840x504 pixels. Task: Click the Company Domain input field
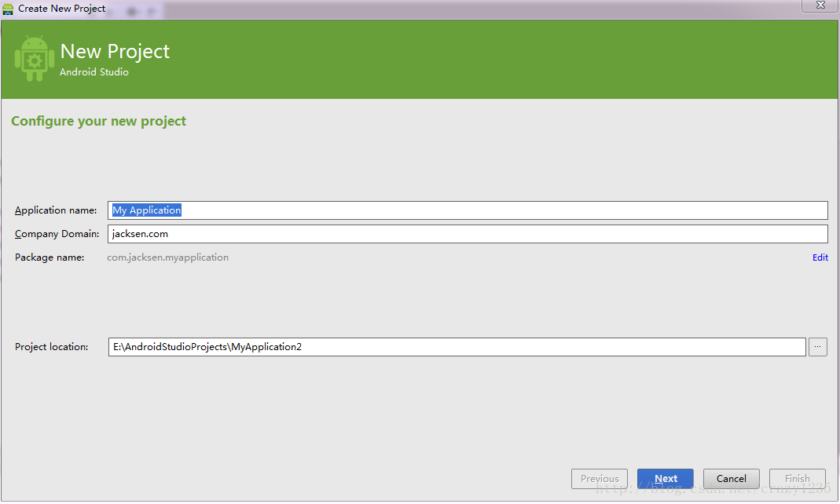click(x=468, y=234)
